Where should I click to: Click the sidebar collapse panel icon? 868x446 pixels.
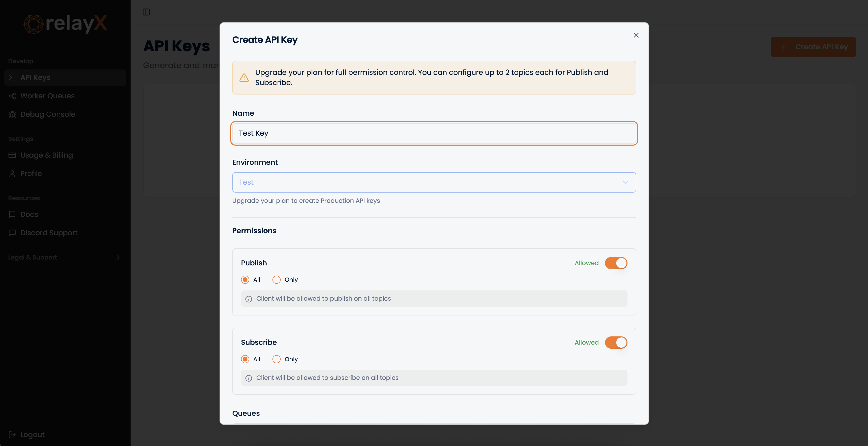(146, 12)
